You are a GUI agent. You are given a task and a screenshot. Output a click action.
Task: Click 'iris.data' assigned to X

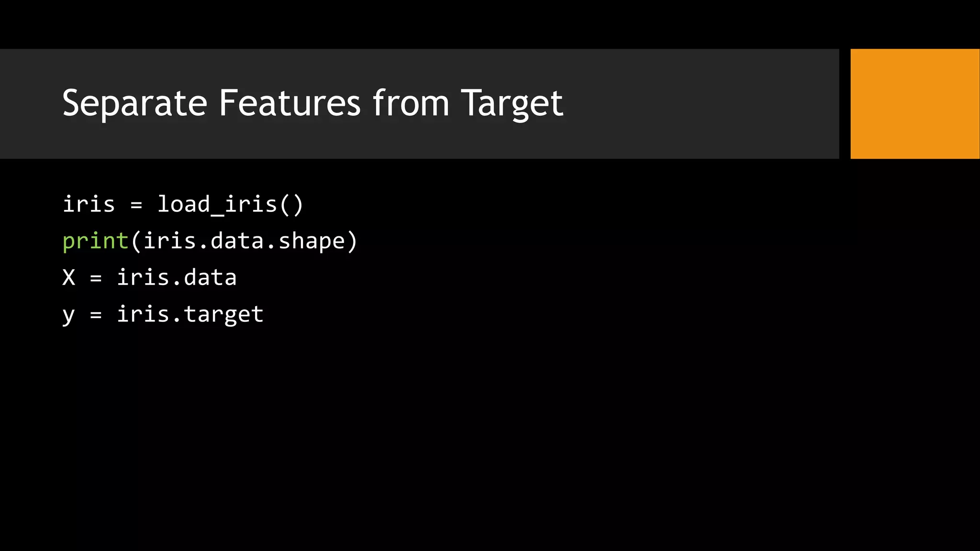(x=177, y=277)
